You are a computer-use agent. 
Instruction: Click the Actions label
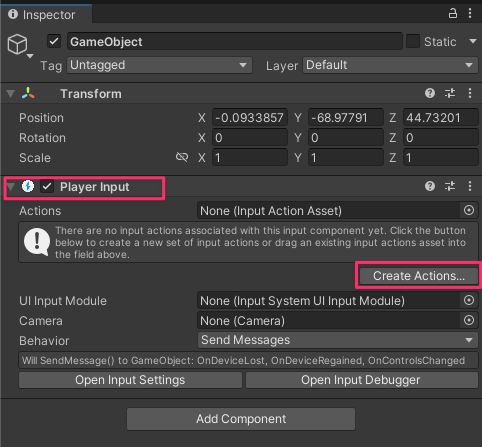coord(40,211)
